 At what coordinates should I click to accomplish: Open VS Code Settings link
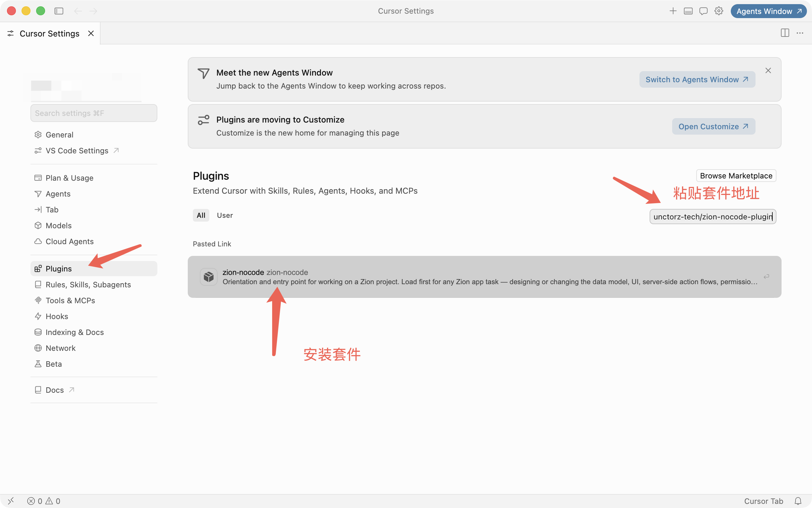click(94, 150)
